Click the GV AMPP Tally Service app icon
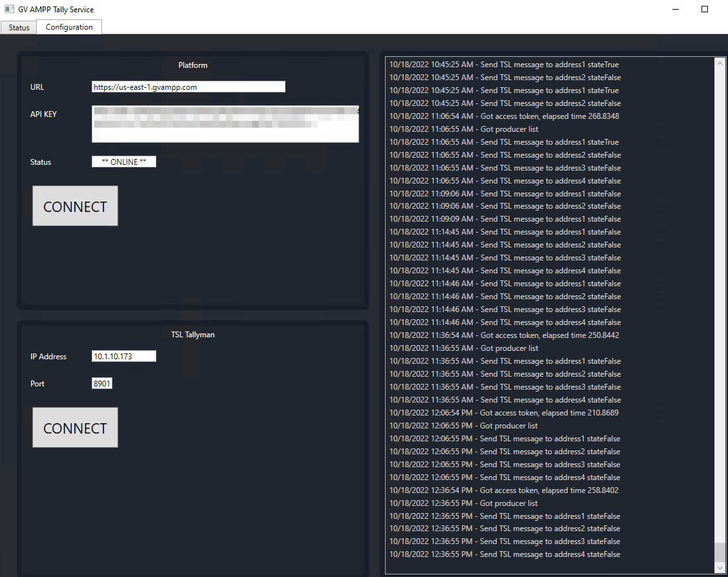The width and height of the screenshot is (728, 577). pyautogui.click(x=9, y=9)
